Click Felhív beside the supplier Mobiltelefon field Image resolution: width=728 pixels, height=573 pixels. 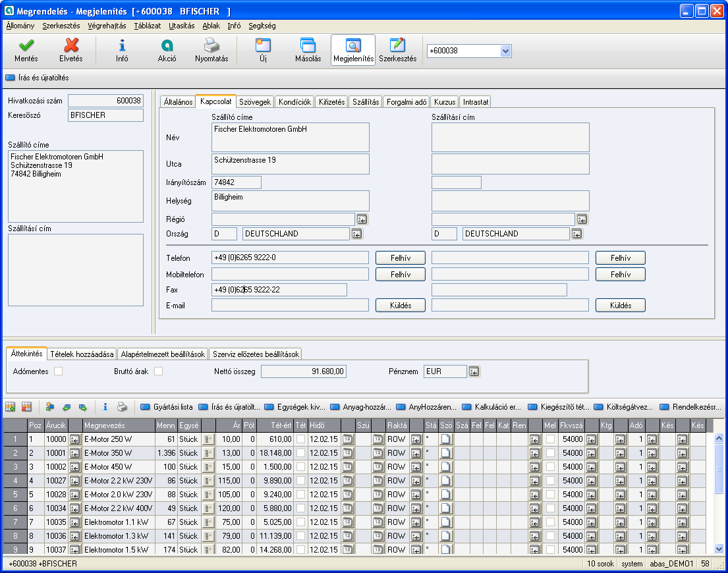[400, 275]
